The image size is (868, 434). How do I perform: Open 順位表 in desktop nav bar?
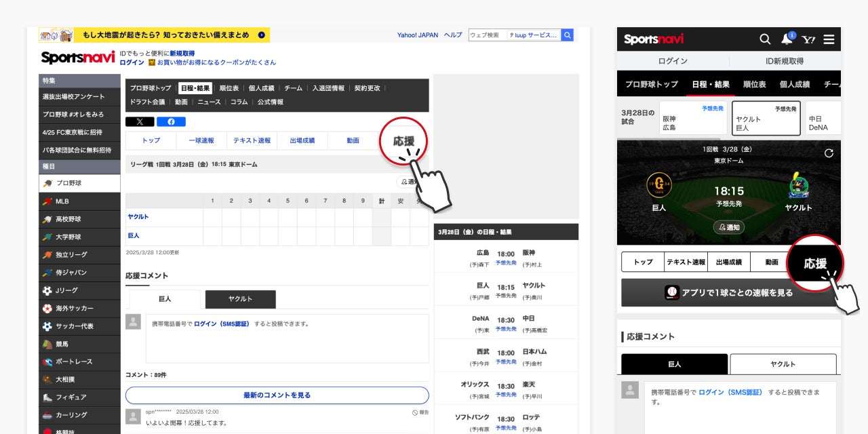(229, 88)
